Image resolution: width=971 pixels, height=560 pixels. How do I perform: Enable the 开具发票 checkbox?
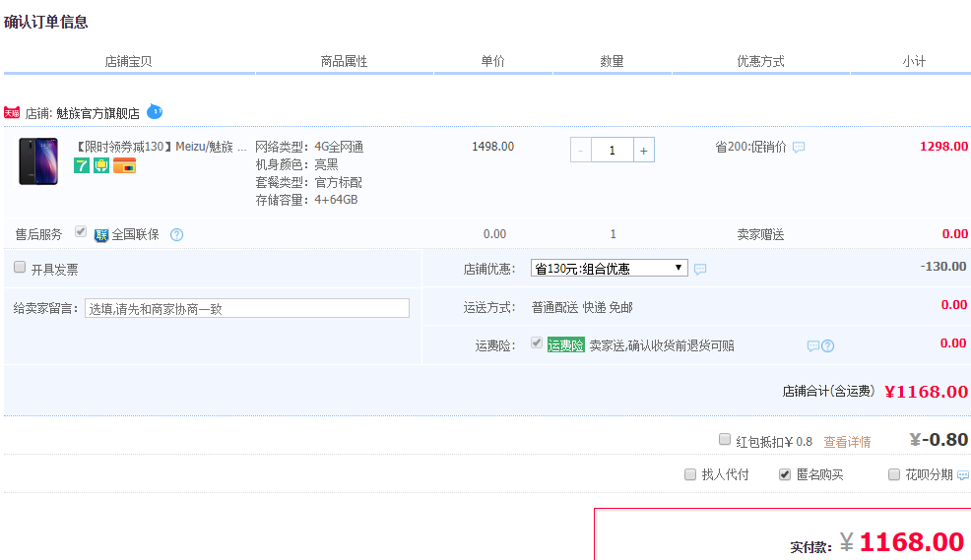[20, 267]
